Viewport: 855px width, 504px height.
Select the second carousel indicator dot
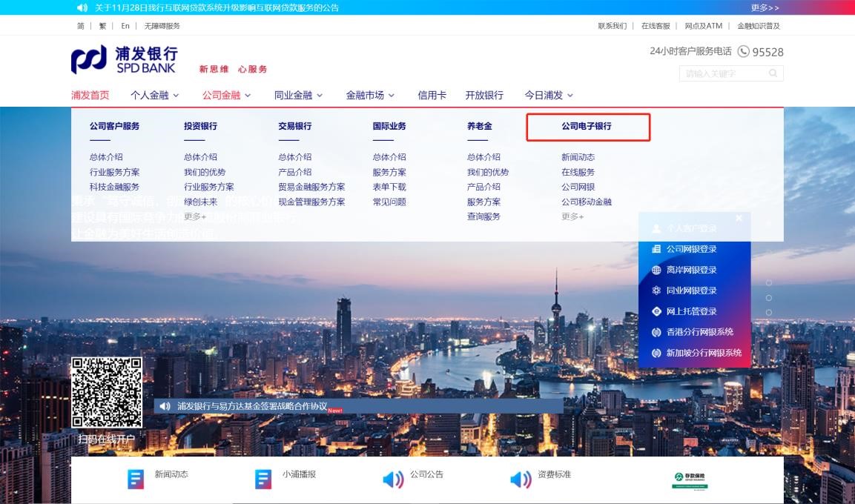769,298
